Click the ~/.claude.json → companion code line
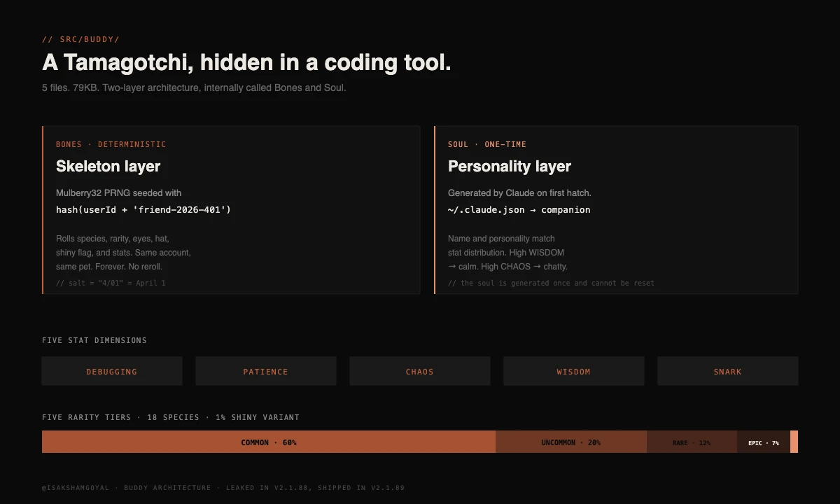 pyautogui.click(x=519, y=210)
